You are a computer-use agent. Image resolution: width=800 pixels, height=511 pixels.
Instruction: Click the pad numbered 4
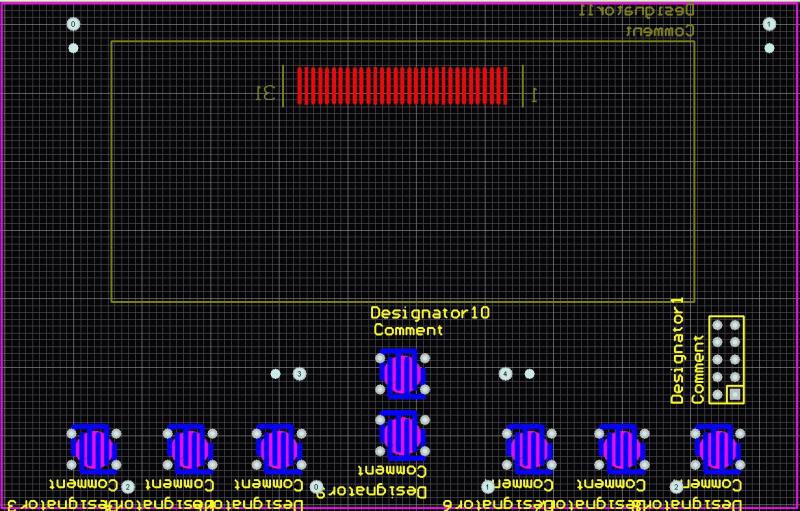pyautogui.click(x=505, y=374)
